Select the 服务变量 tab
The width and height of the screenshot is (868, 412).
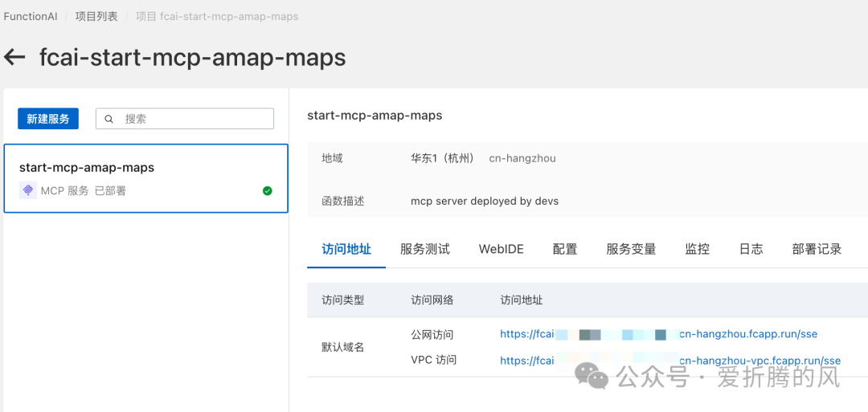point(631,249)
